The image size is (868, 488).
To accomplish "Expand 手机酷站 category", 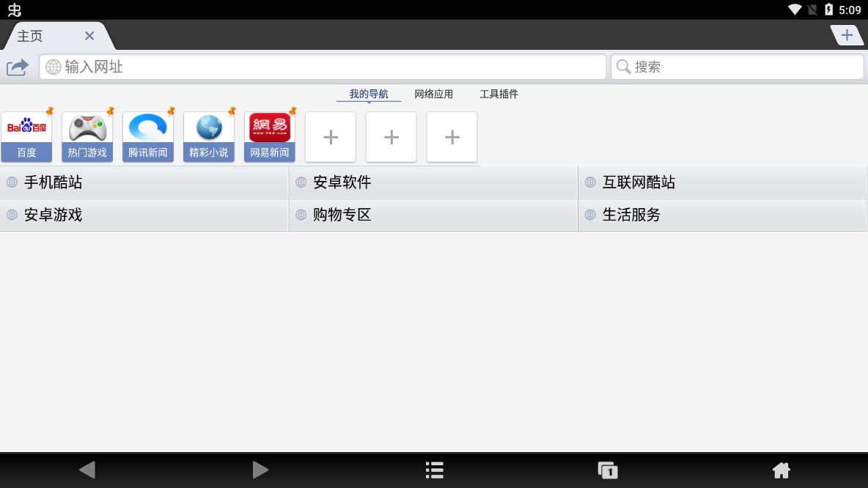I will (x=144, y=182).
